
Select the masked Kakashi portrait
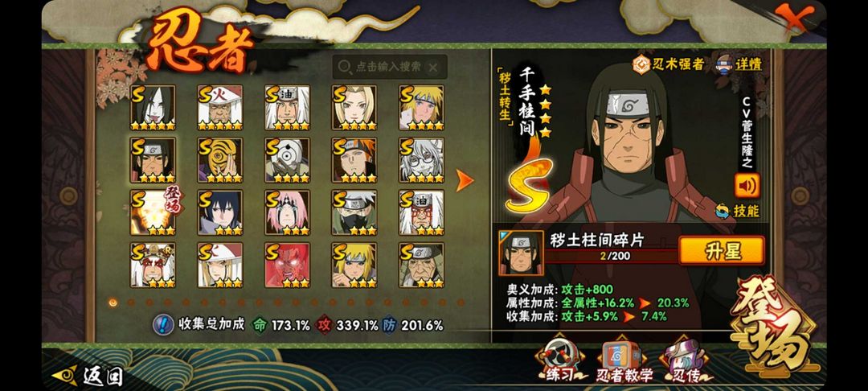354,212
